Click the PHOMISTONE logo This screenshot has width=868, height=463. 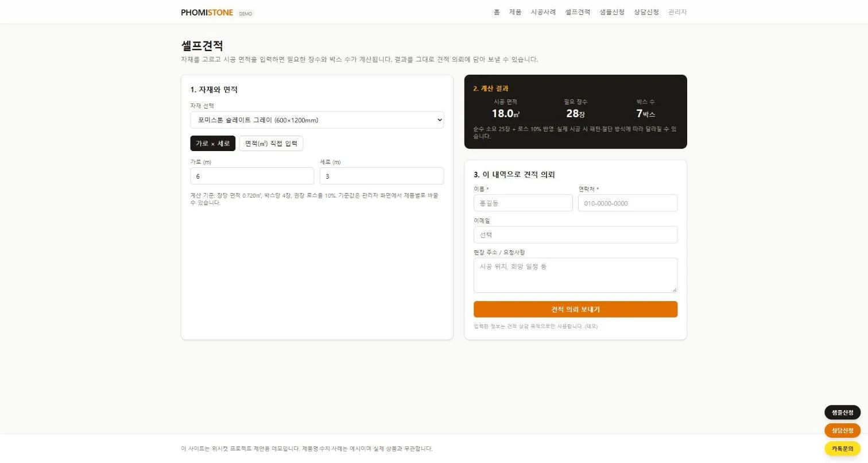coord(207,12)
